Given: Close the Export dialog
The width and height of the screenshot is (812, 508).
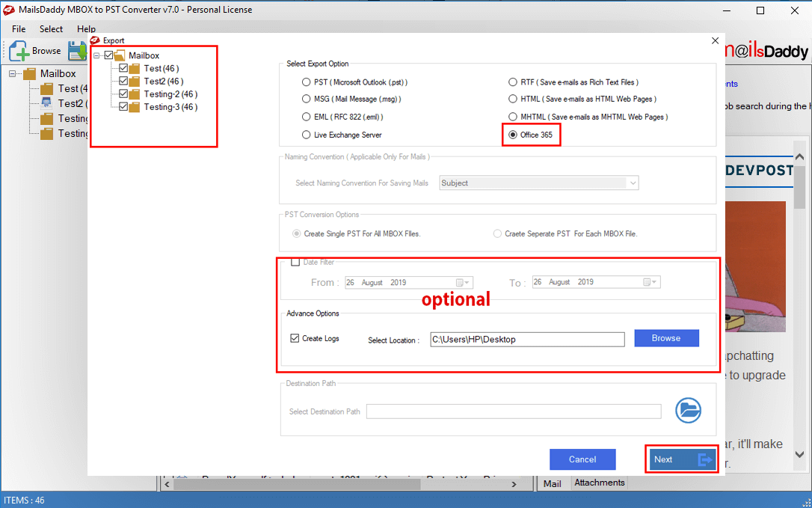Looking at the screenshot, I should coord(715,40).
